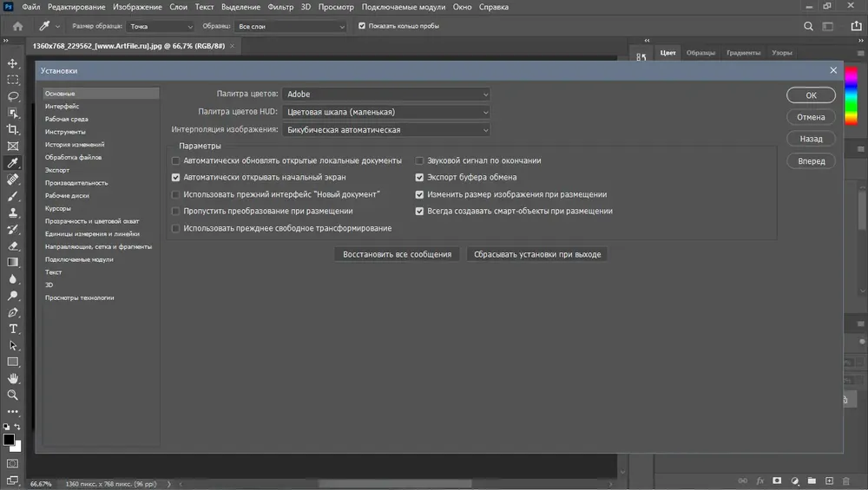This screenshot has height=490, width=868.
Task: Select the Lasso tool
Action: (x=13, y=96)
